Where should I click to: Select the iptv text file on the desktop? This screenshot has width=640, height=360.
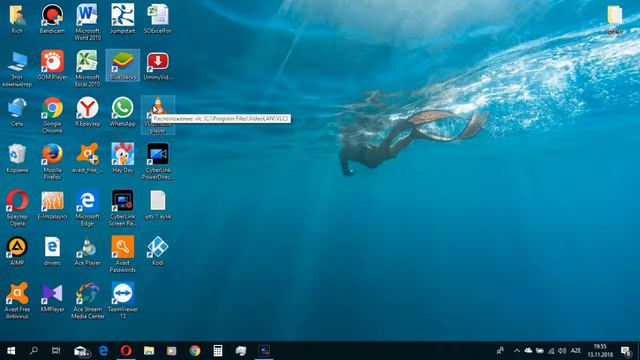point(158,205)
